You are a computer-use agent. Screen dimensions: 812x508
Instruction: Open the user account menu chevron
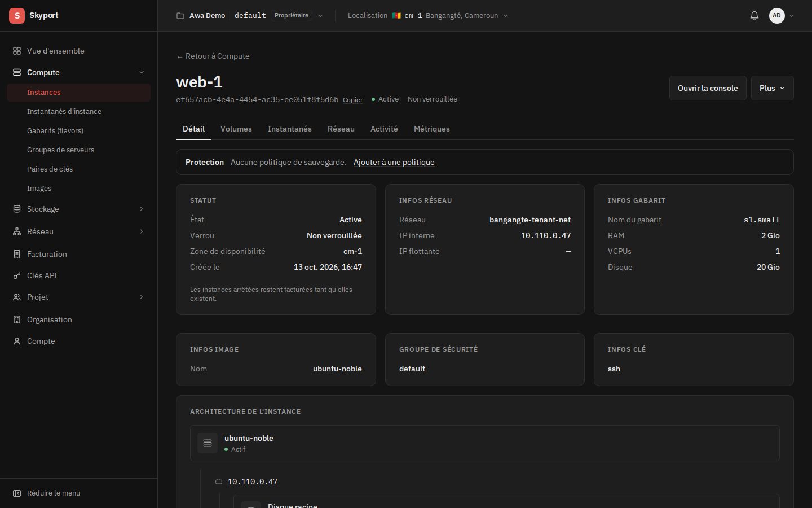click(792, 16)
